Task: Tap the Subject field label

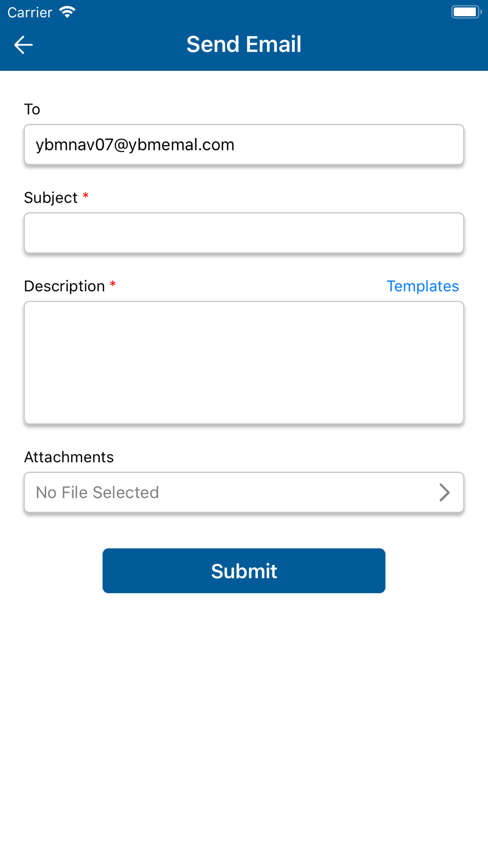Action: click(51, 198)
